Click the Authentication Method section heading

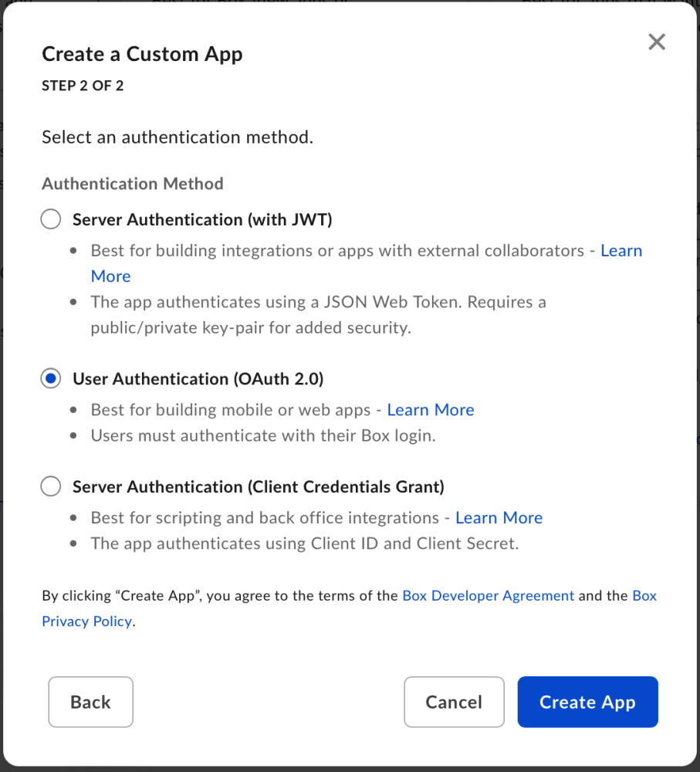click(132, 184)
